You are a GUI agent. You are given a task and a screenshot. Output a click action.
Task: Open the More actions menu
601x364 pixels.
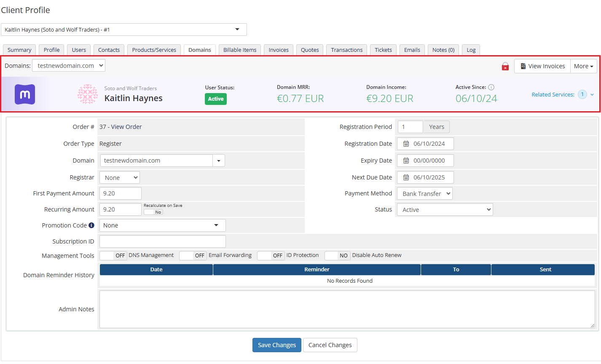583,66
